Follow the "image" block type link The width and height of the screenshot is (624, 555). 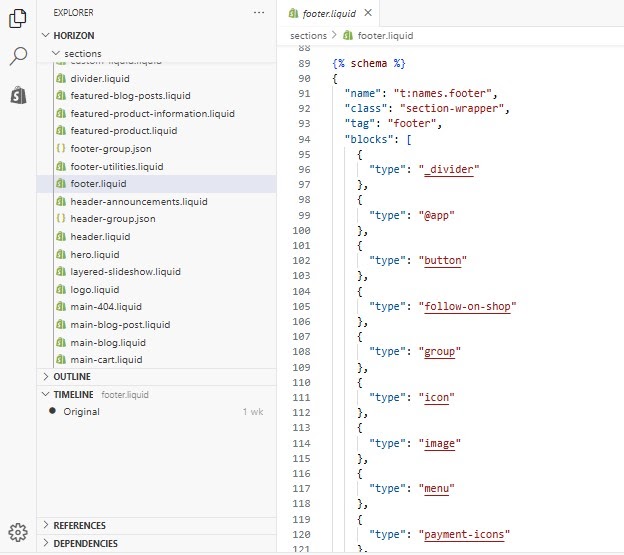439,443
